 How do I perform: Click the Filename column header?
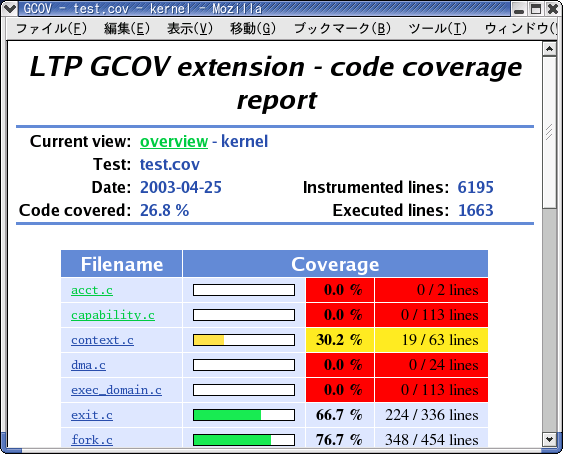coord(122,264)
